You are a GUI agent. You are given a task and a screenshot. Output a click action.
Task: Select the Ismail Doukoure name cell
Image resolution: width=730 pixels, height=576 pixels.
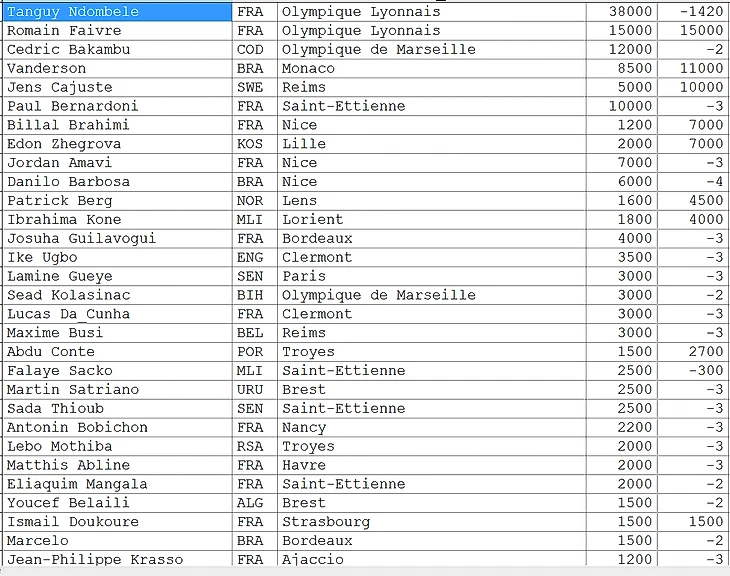point(117,522)
